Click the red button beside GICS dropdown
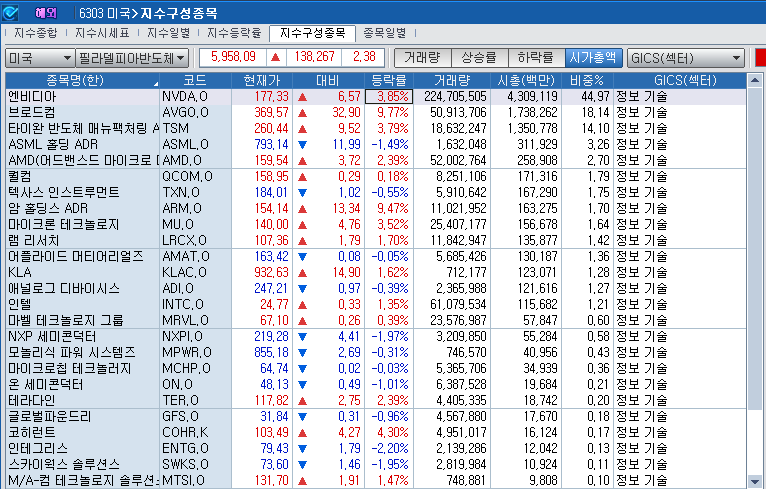 pos(760,58)
